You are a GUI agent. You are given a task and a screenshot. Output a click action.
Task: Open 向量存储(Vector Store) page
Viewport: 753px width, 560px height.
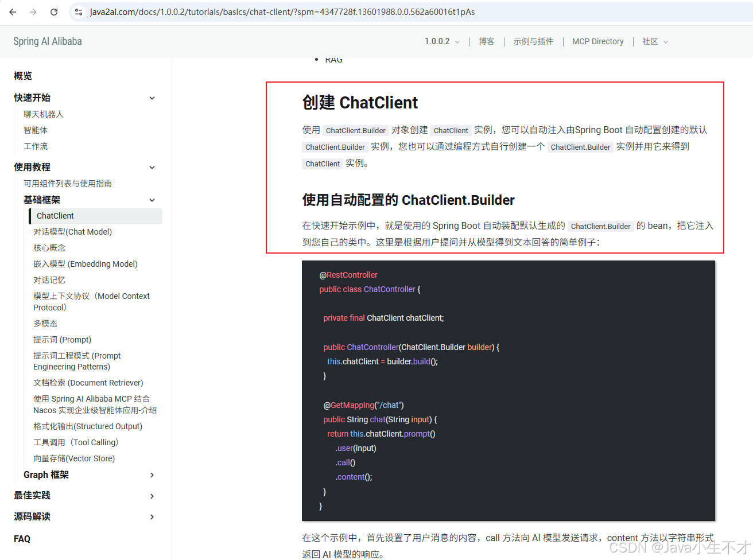coord(74,458)
